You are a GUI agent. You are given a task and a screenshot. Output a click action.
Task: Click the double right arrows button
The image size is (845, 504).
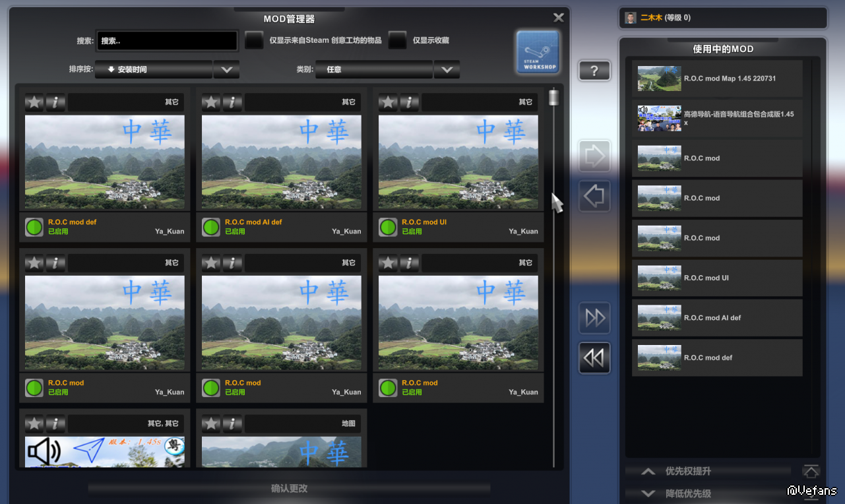(594, 318)
